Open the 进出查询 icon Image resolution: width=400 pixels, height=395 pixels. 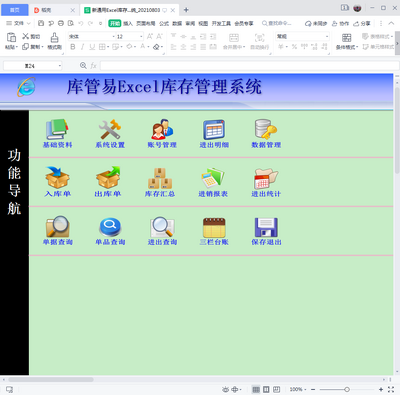tap(162, 227)
